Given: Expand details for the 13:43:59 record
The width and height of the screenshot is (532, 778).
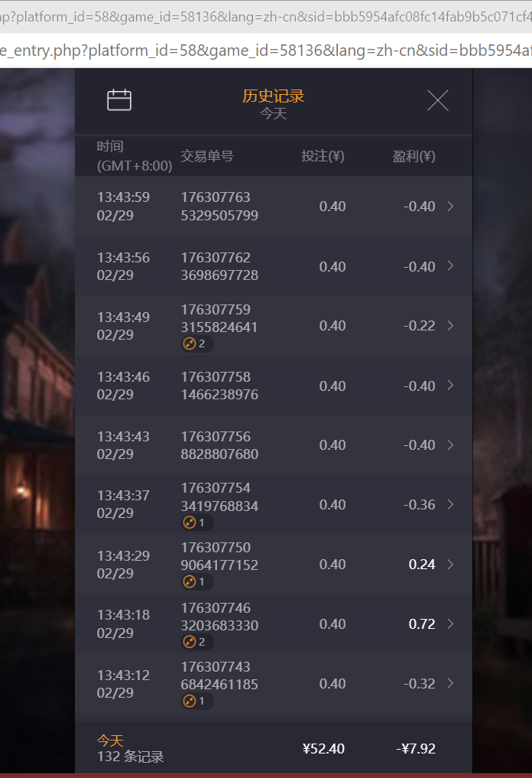Looking at the screenshot, I should click(x=450, y=206).
